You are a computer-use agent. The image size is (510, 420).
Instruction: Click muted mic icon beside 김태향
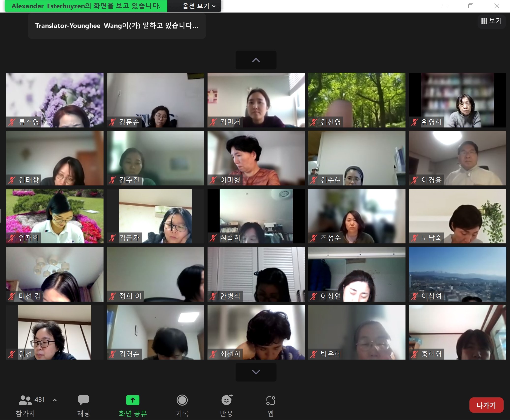(x=12, y=180)
